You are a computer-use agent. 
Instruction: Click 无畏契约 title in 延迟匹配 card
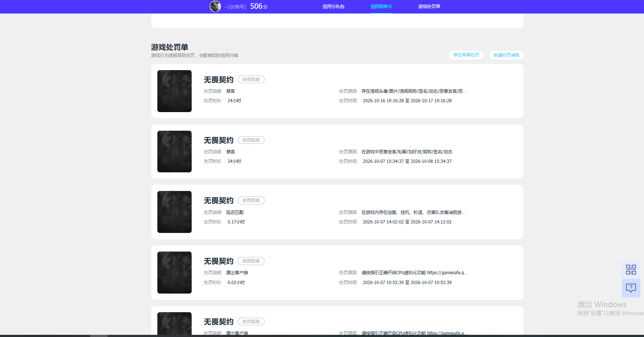click(219, 200)
